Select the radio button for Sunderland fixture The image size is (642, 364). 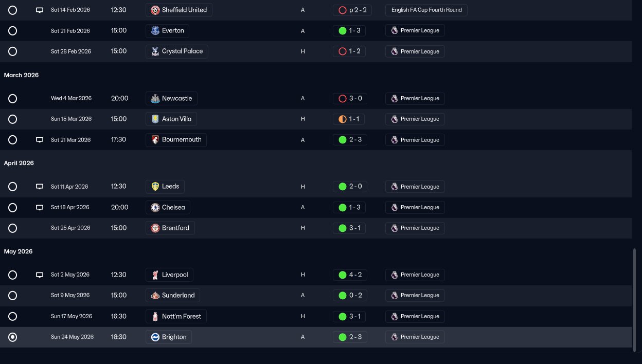coord(13,296)
